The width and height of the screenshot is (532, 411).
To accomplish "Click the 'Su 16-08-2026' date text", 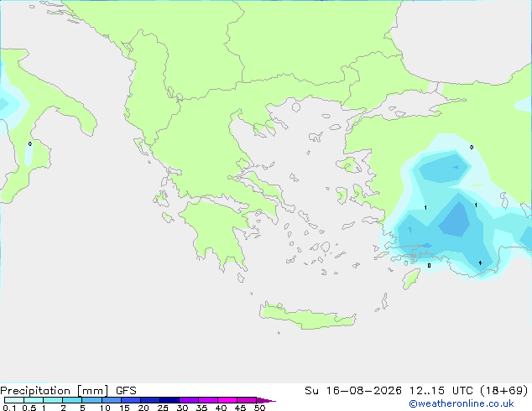I will point(353,391).
